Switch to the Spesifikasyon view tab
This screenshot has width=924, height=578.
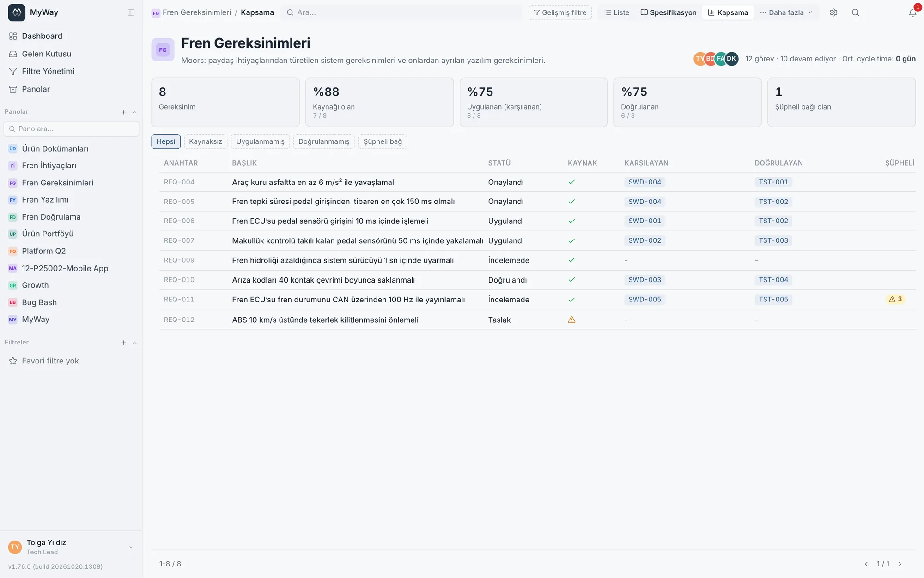[x=669, y=12]
